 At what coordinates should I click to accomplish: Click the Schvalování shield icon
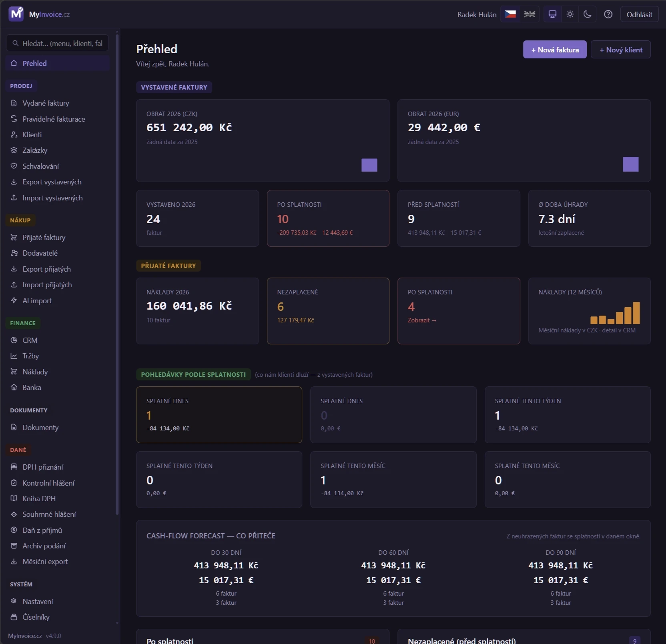point(14,166)
